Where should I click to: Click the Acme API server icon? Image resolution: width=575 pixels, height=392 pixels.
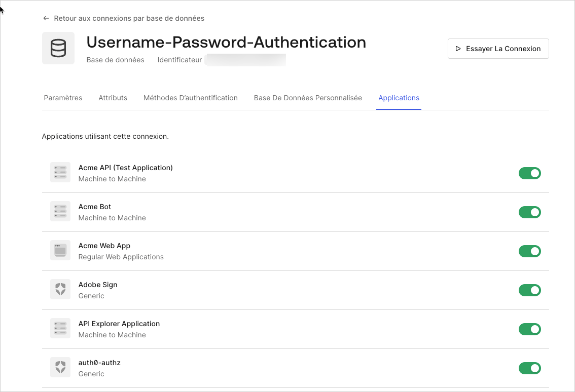click(60, 172)
